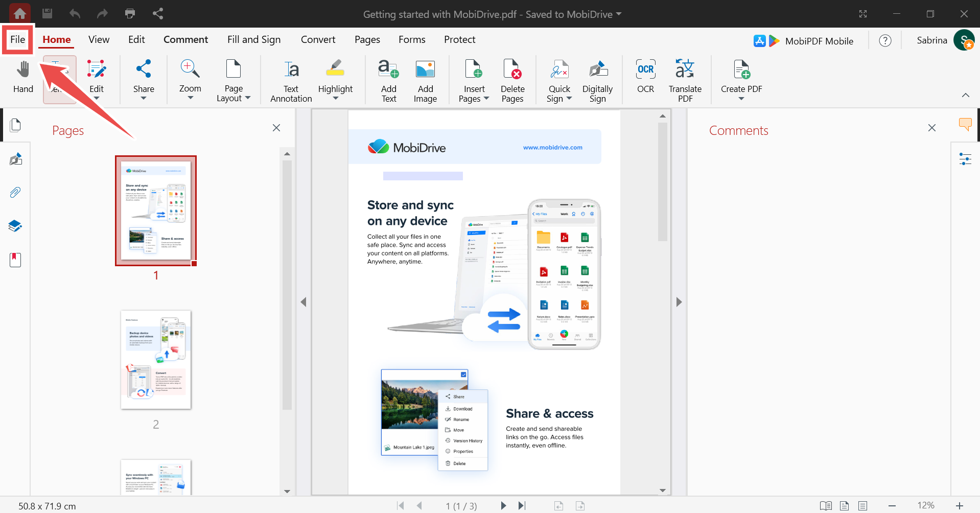Undo the last action

pos(75,14)
